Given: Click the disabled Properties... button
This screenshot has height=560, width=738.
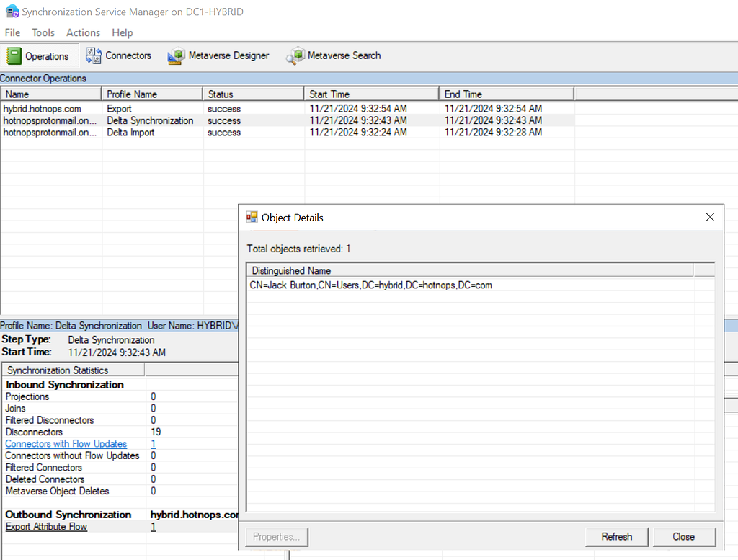Looking at the screenshot, I should pyautogui.click(x=276, y=536).
